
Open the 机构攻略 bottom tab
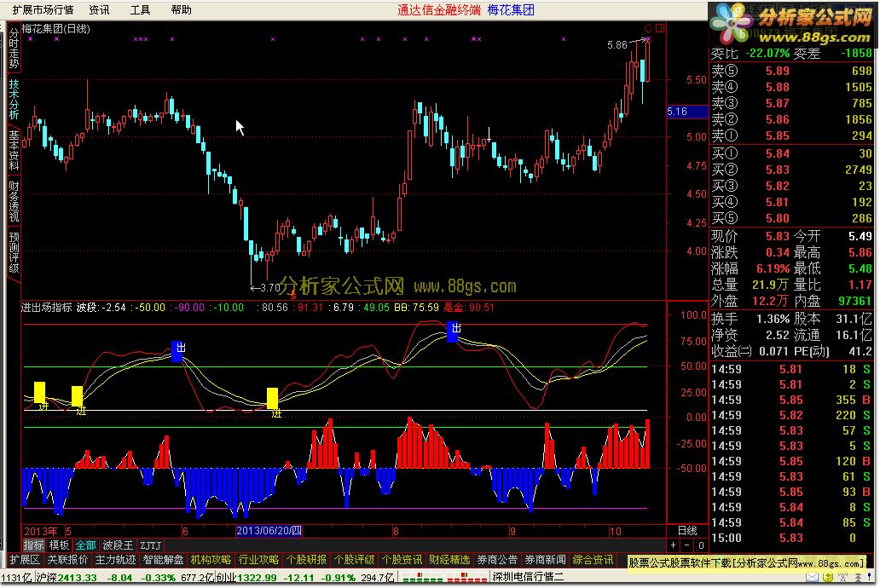coord(211,560)
